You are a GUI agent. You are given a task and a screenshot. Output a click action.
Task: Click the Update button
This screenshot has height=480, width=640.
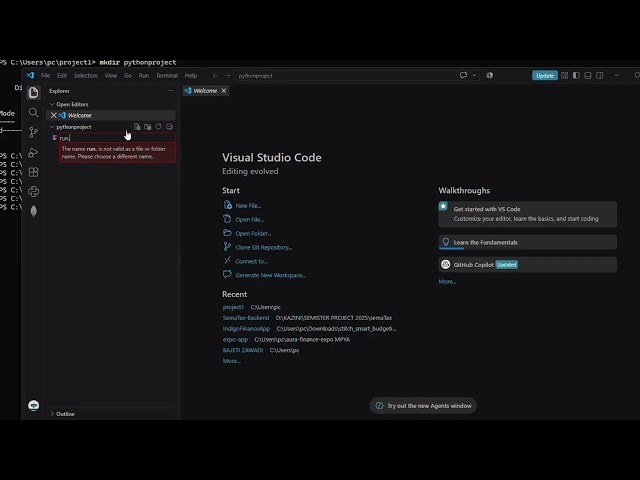tap(544, 76)
